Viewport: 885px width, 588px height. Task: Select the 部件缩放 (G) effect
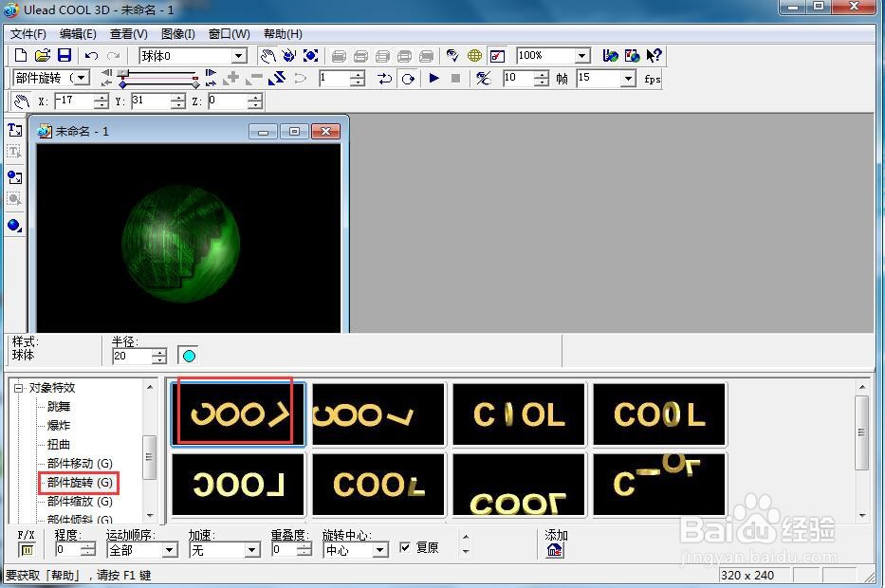pos(80,501)
